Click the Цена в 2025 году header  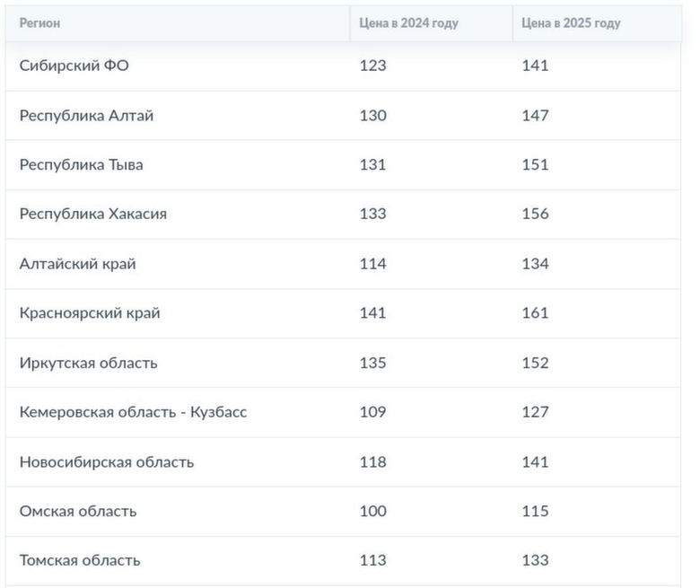571,23
